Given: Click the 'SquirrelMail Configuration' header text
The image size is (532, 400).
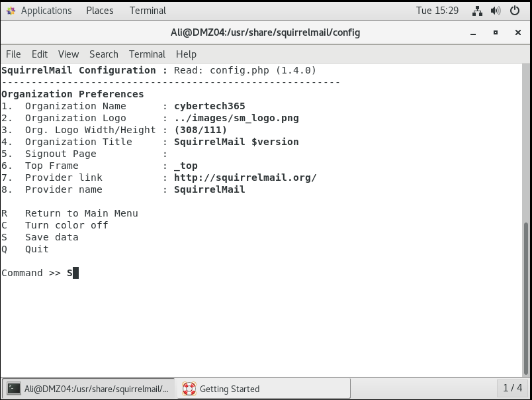Looking at the screenshot, I should click(x=79, y=70).
